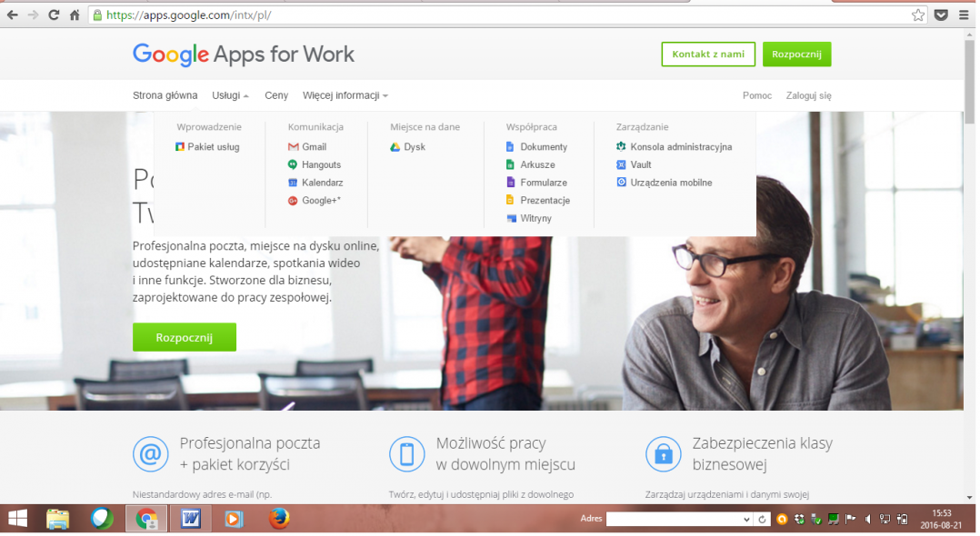Click the Urządzenia mobilne icon
980x536 pixels.
(x=621, y=182)
